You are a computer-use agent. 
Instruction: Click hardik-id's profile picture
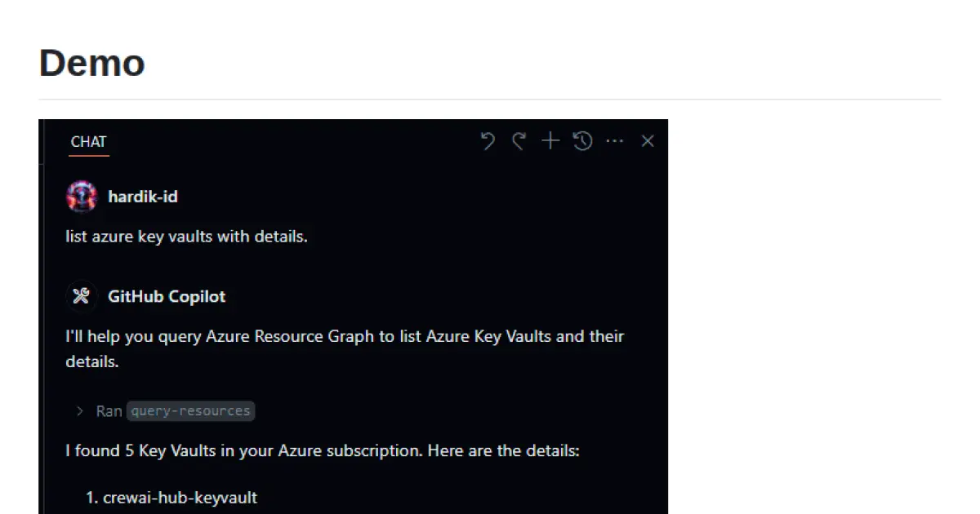(x=81, y=196)
